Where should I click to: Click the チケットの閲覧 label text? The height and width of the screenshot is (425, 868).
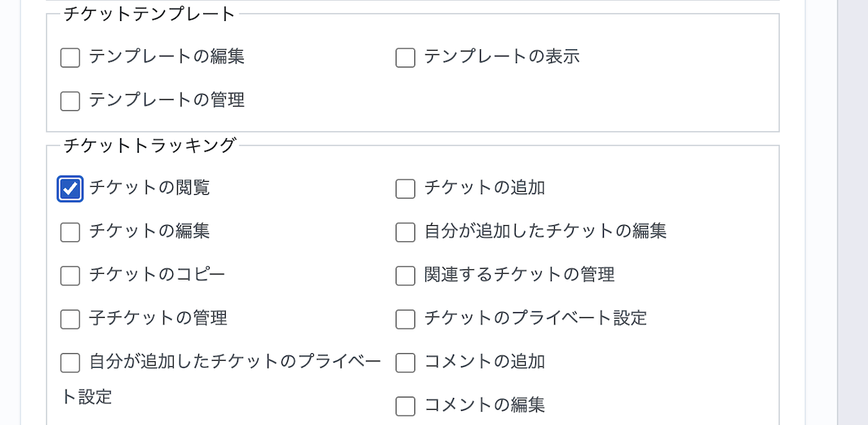(149, 188)
